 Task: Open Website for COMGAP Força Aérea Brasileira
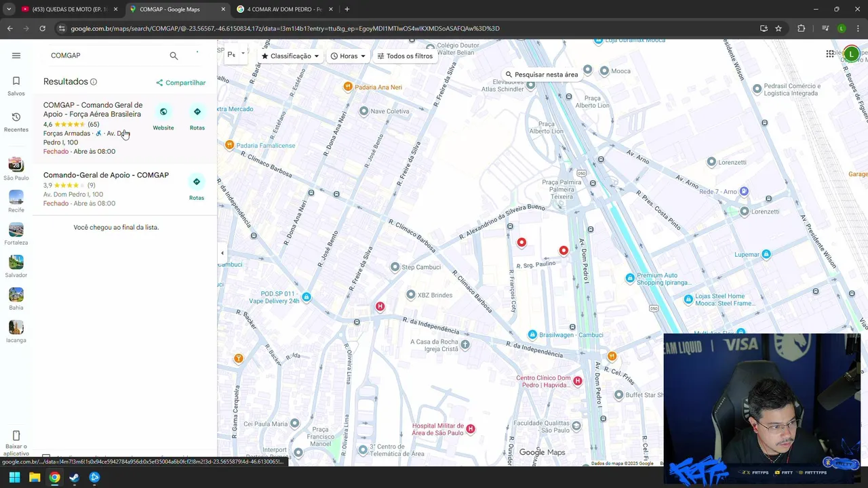163,117
